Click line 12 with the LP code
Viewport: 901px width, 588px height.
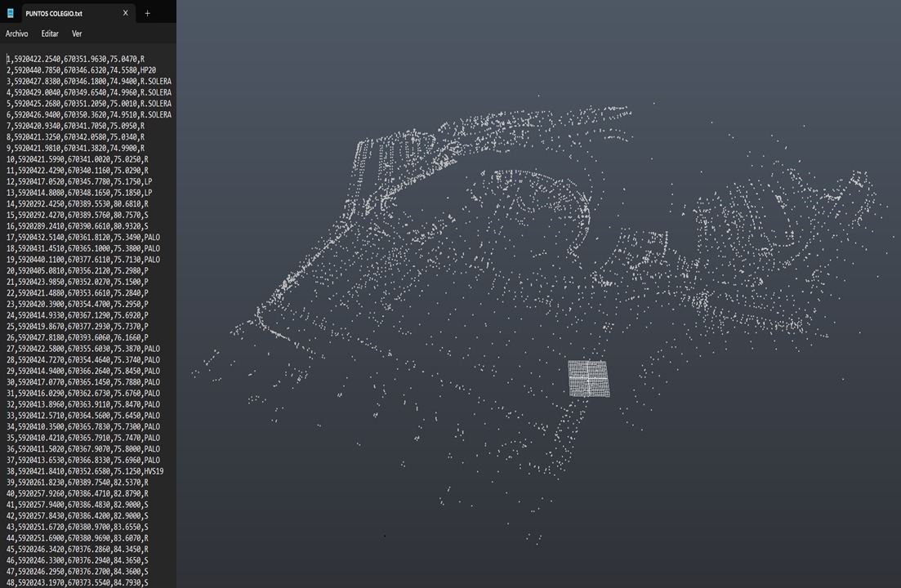[79, 181]
